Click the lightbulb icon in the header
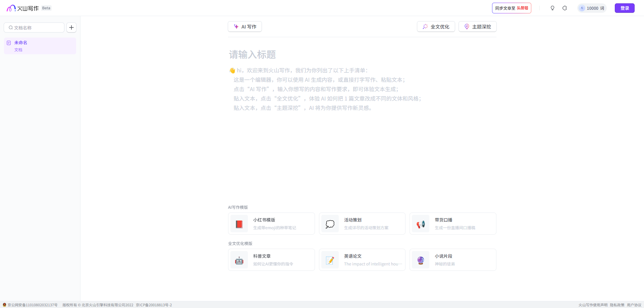This screenshot has height=308, width=644. pyautogui.click(x=552, y=8)
